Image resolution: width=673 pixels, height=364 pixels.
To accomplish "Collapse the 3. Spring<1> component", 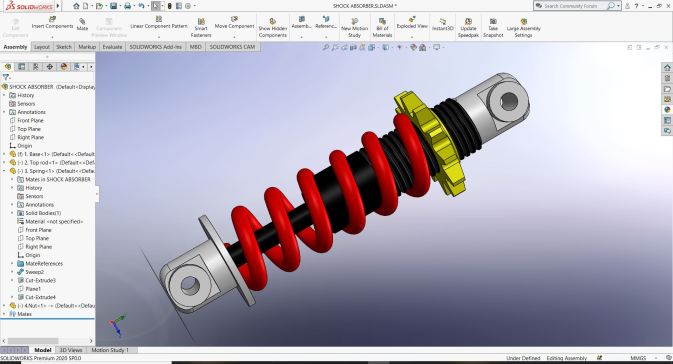I will [x=4, y=171].
